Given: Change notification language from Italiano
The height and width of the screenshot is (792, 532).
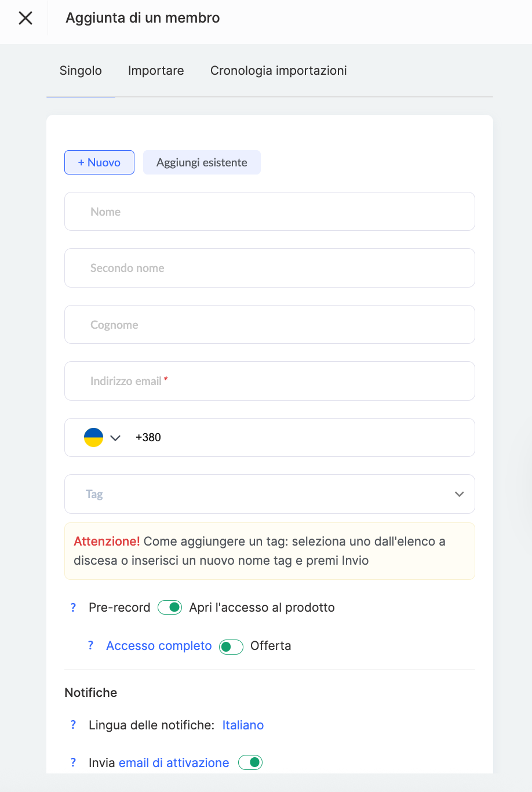Looking at the screenshot, I should pos(243,725).
